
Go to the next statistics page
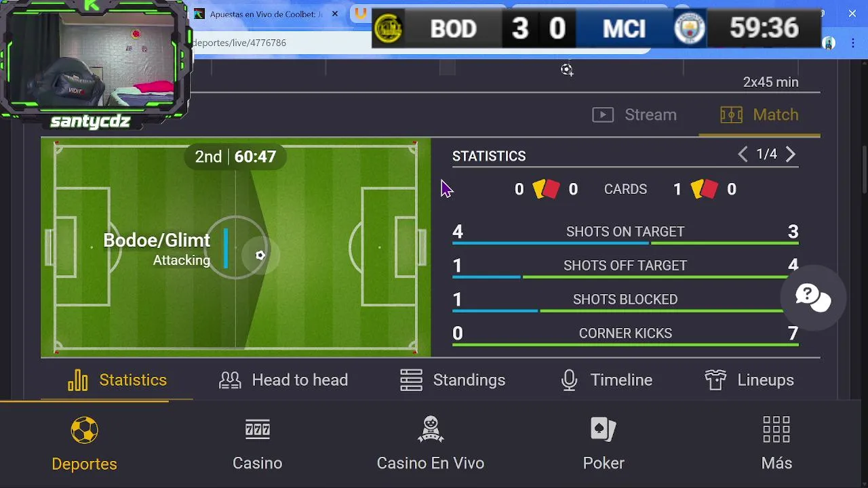[x=791, y=155]
